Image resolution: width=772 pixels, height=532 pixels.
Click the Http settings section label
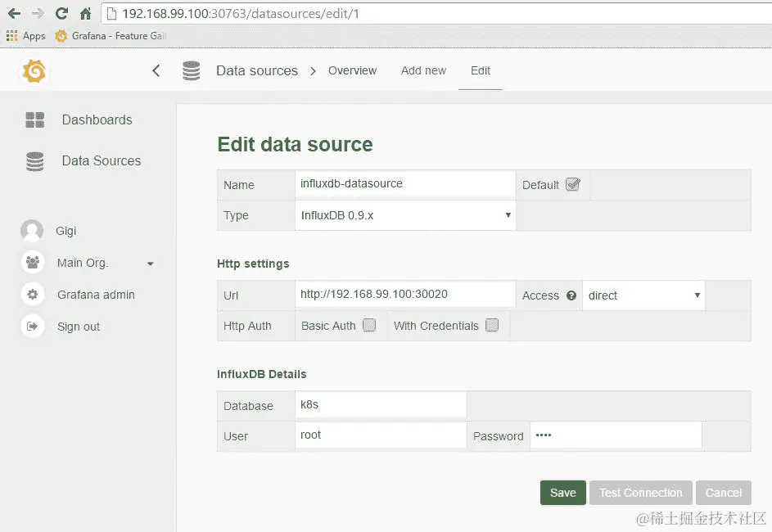(253, 264)
